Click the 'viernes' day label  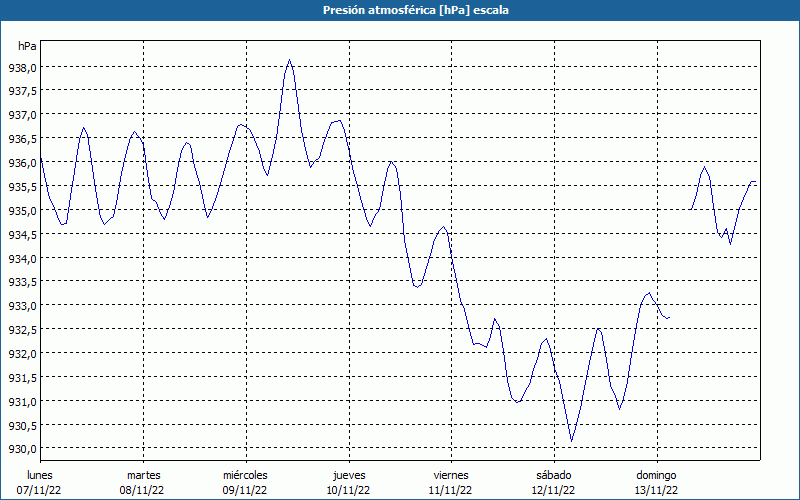(451, 475)
